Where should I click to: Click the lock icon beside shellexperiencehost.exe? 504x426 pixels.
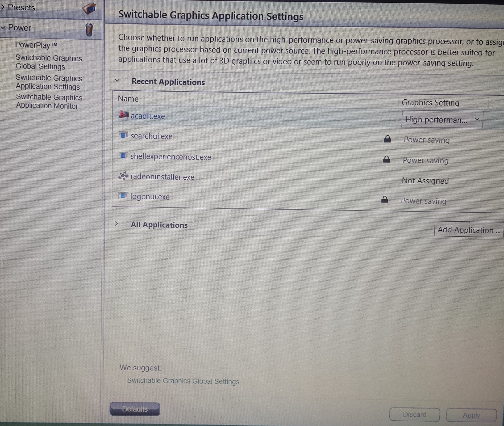point(387,159)
